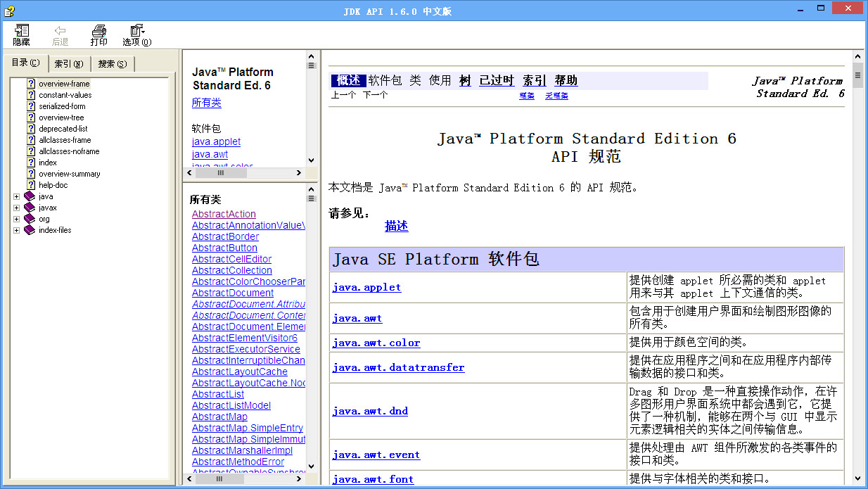This screenshot has width=868, height=489.
Task: Click the java book icon in tree
Action: click(x=30, y=196)
